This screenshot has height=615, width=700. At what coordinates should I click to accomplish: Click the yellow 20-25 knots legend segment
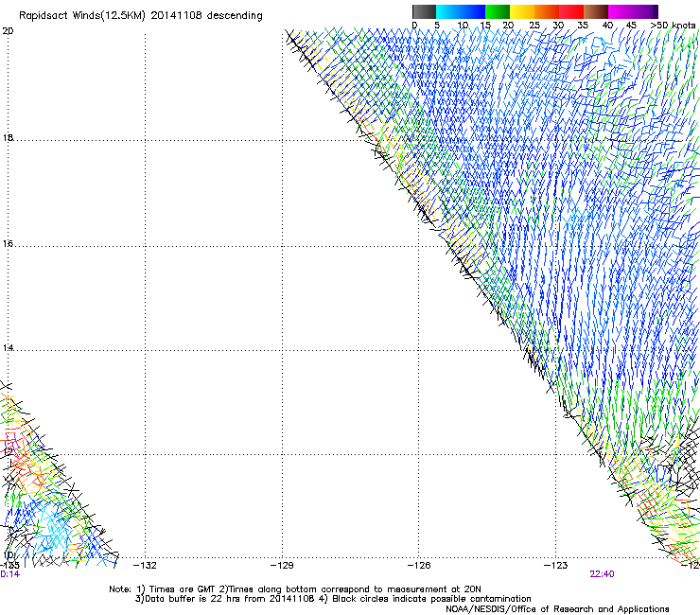pyautogui.click(x=522, y=11)
